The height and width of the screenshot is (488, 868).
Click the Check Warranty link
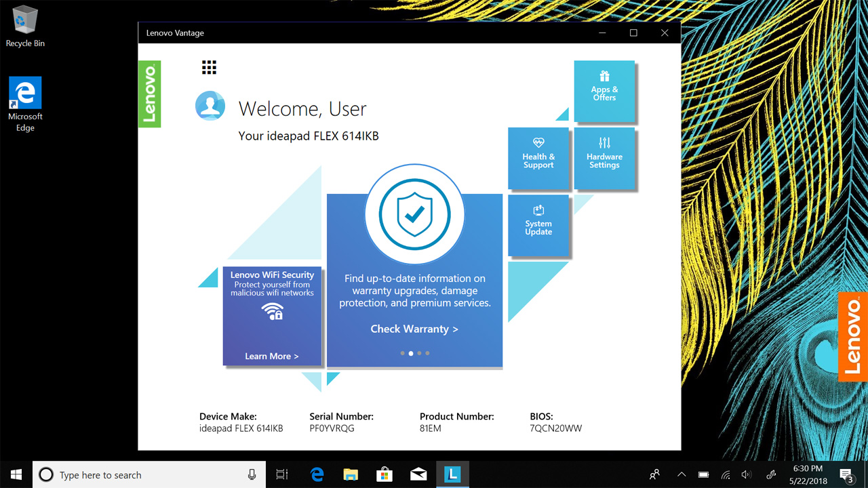coord(414,329)
